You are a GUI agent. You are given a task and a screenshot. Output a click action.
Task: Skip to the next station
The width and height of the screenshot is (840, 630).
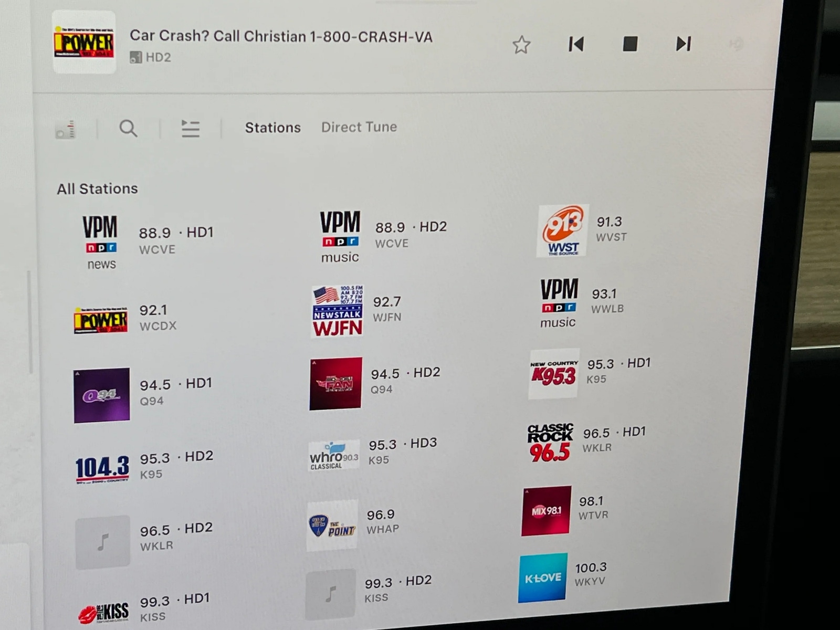coord(683,44)
